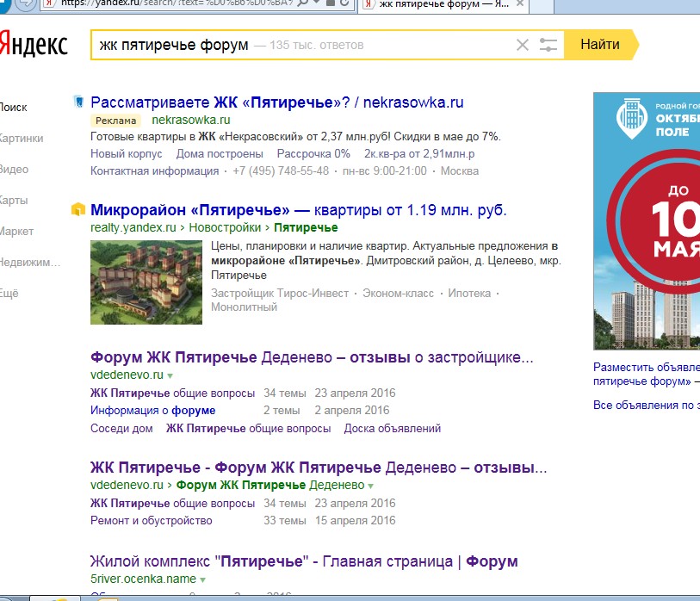The height and width of the screenshot is (601, 700).
Task: Click the Реклама label
Action: click(x=116, y=121)
